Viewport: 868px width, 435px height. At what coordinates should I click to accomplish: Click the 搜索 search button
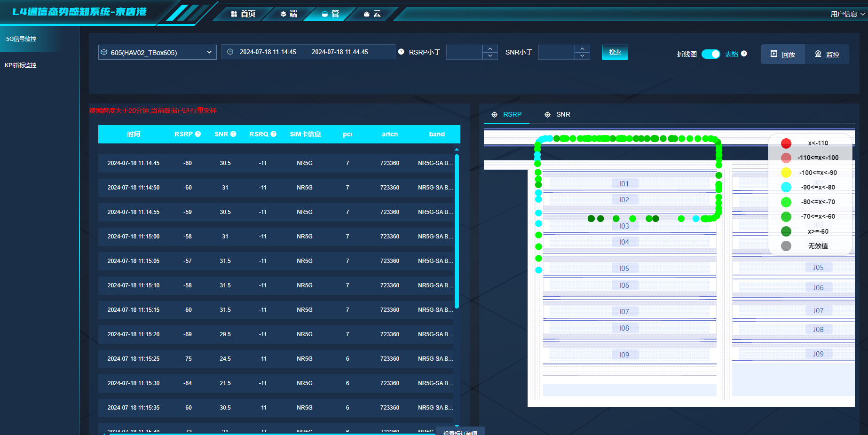615,52
